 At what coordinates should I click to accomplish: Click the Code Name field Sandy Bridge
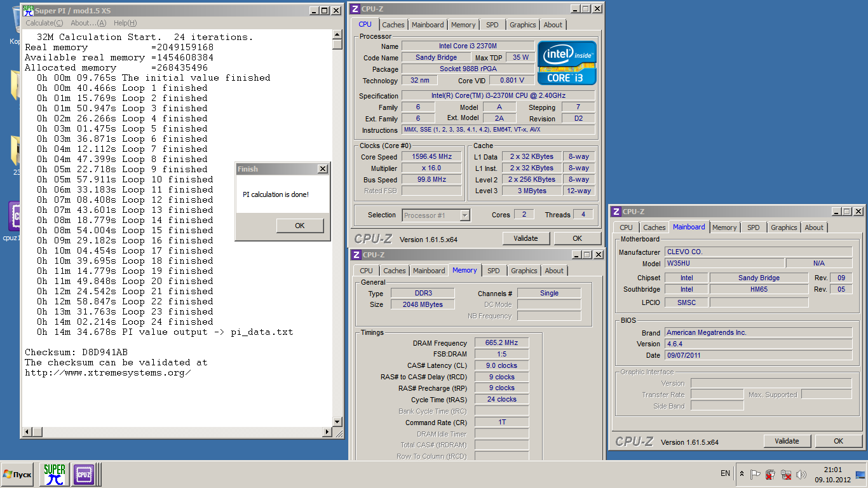tap(436, 57)
